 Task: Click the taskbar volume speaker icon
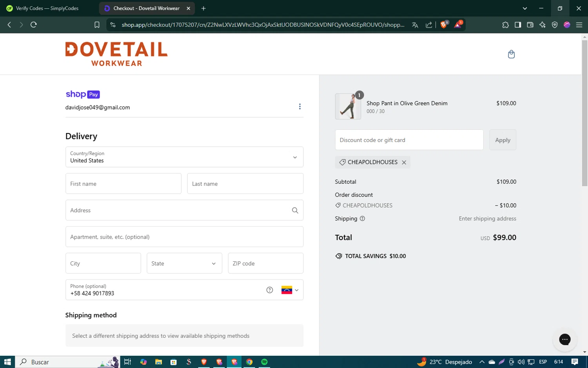click(521, 362)
